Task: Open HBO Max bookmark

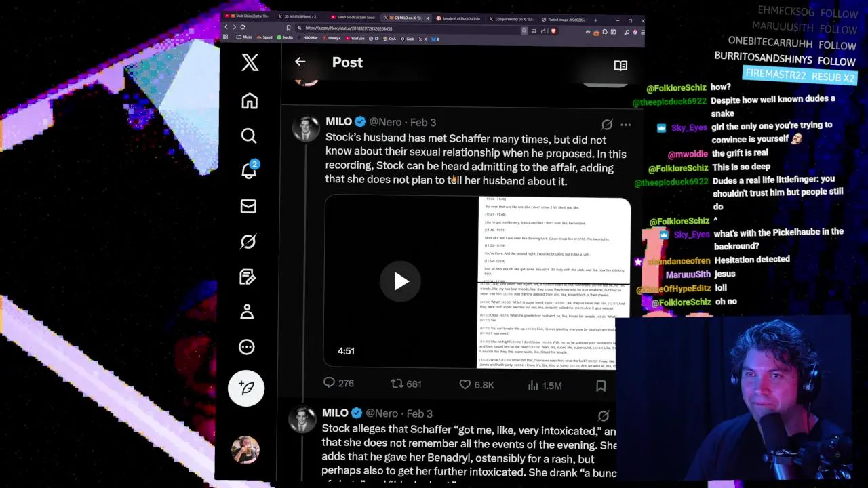Action: tap(307, 38)
